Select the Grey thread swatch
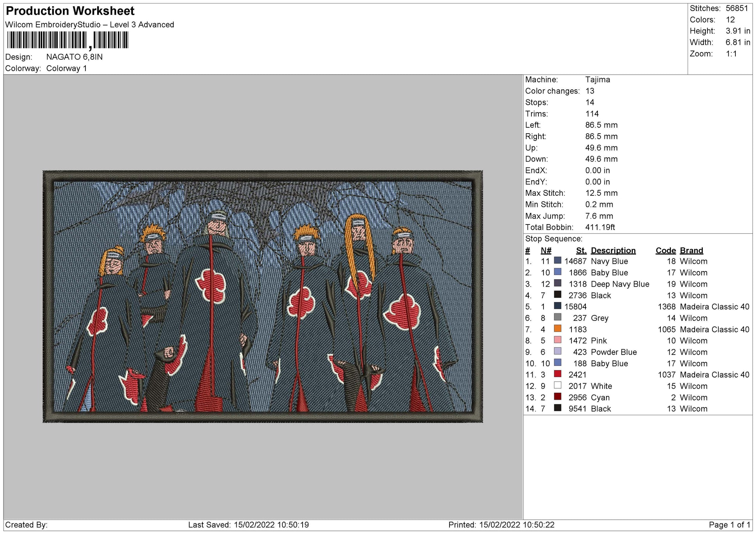The image size is (756, 534). (x=557, y=317)
